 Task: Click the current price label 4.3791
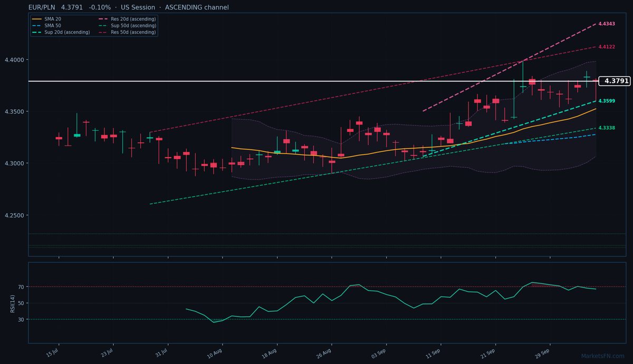pyautogui.click(x=615, y=81)
